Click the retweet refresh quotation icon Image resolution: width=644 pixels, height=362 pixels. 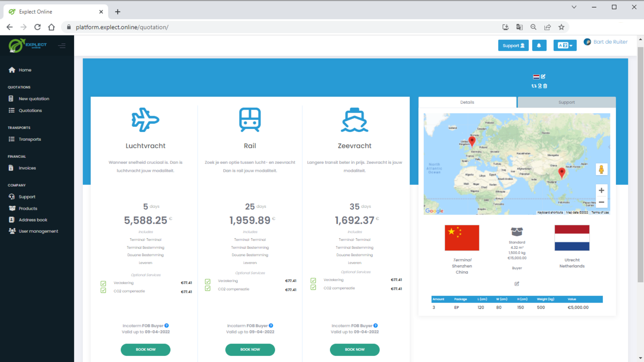tap(534, 86)
